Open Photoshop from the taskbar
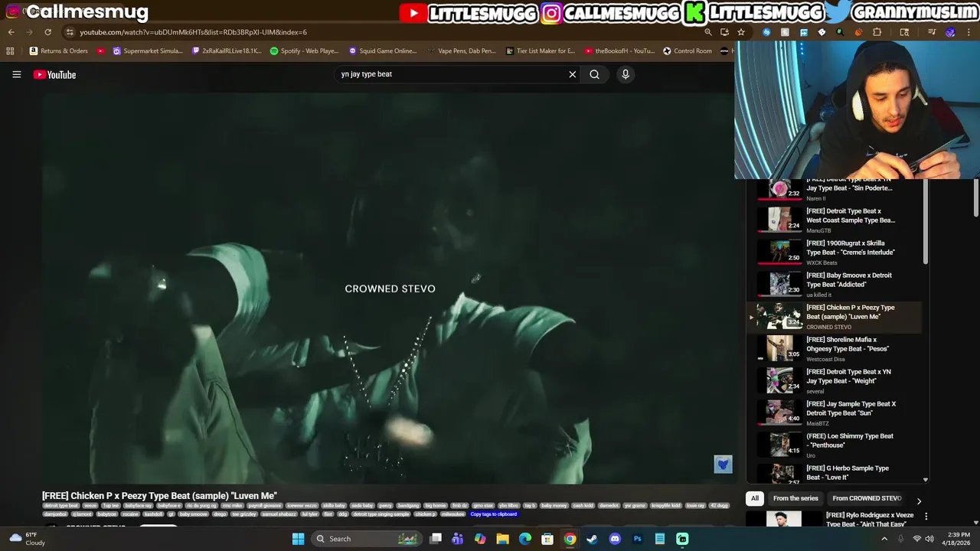This screenshot has width=980, height=551. (x=637, y=539)
